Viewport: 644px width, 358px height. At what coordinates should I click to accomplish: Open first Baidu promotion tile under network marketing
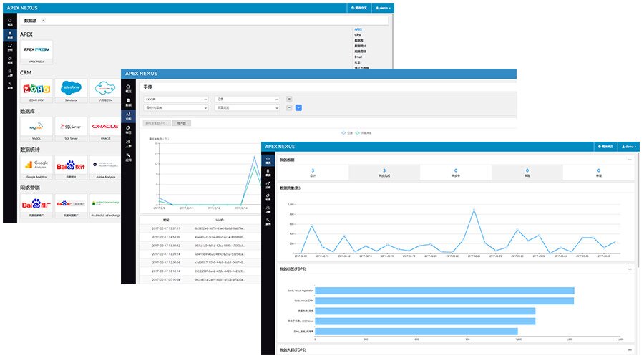(36, 205)
